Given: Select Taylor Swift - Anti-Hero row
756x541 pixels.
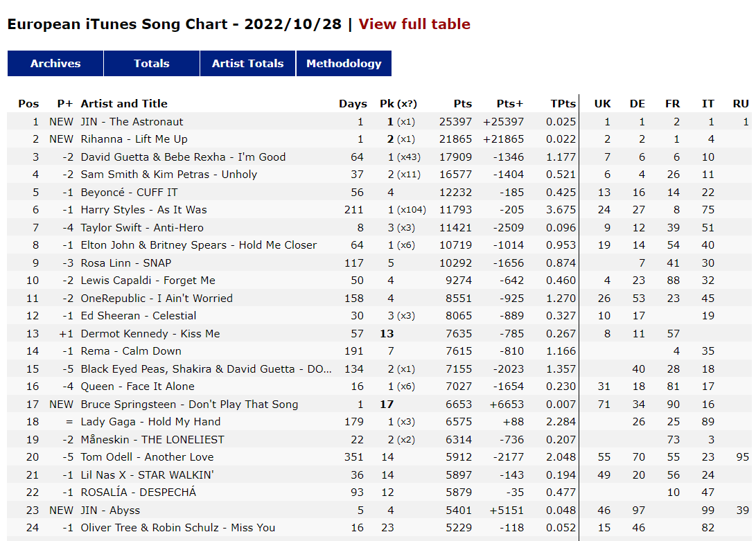Looking at the screenshot, I should pos(380,228).
